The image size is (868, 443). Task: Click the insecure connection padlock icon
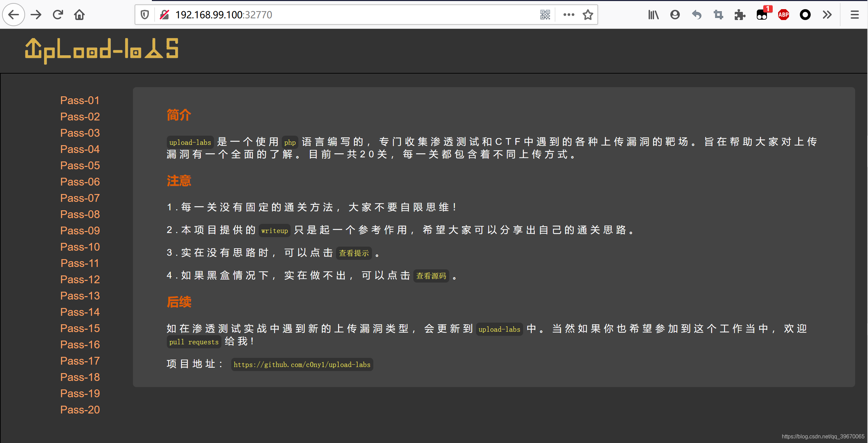pos(164,15)
